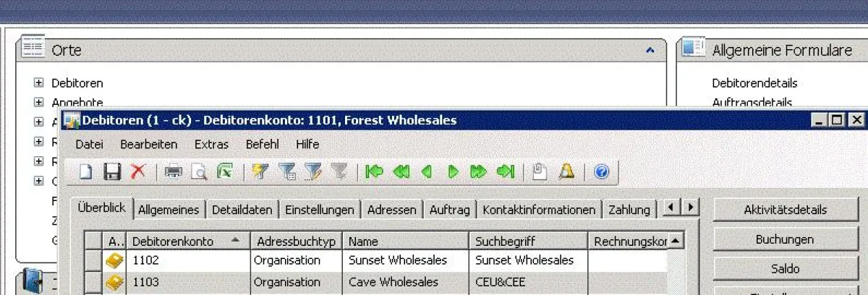Click the Document handling paperclip icon
This screenshot has width=868, height=295.
(x=540, y=171)
